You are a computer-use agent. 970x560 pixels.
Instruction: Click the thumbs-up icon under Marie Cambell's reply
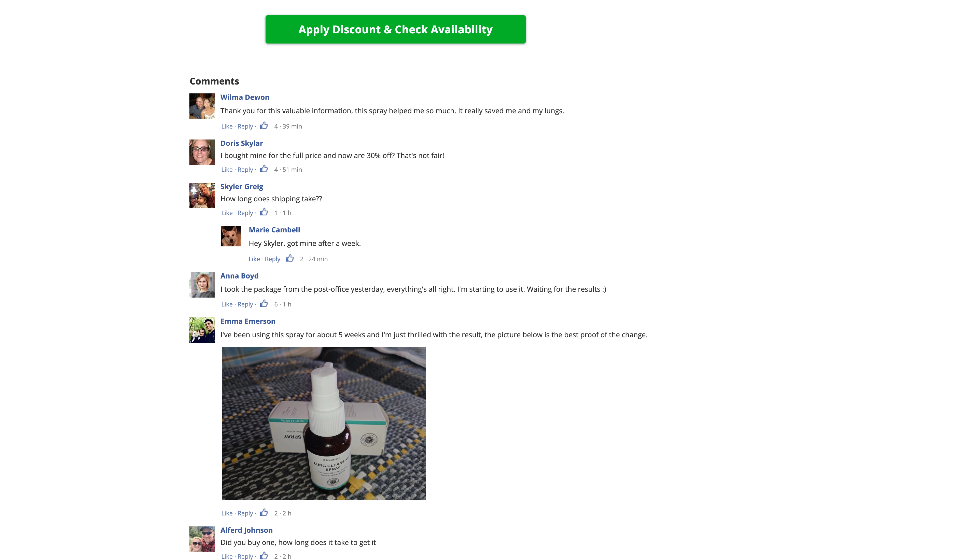(290, 258)
